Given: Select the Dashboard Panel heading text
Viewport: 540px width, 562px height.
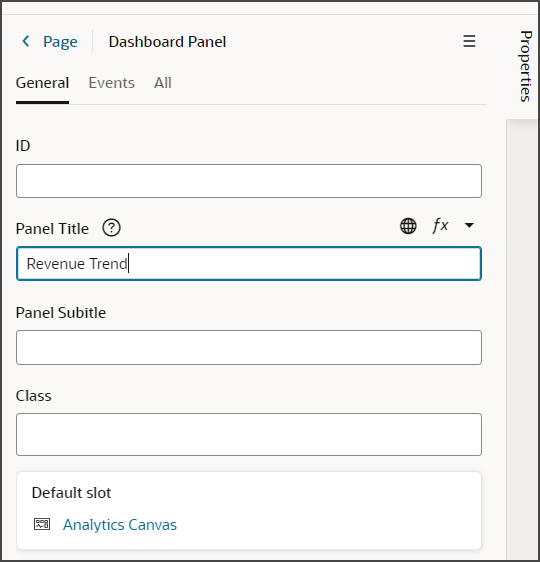Looking at the screenshot, I should click(167, 42).
